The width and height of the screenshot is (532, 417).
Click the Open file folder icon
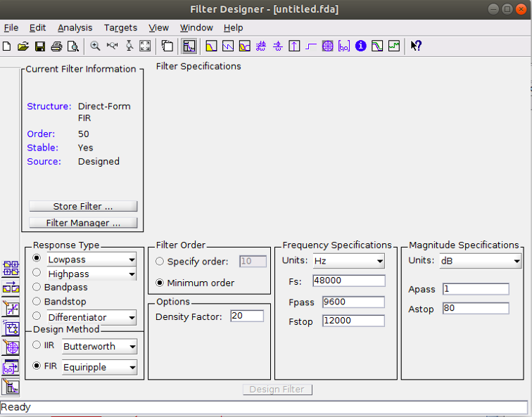tap(23, 46)
